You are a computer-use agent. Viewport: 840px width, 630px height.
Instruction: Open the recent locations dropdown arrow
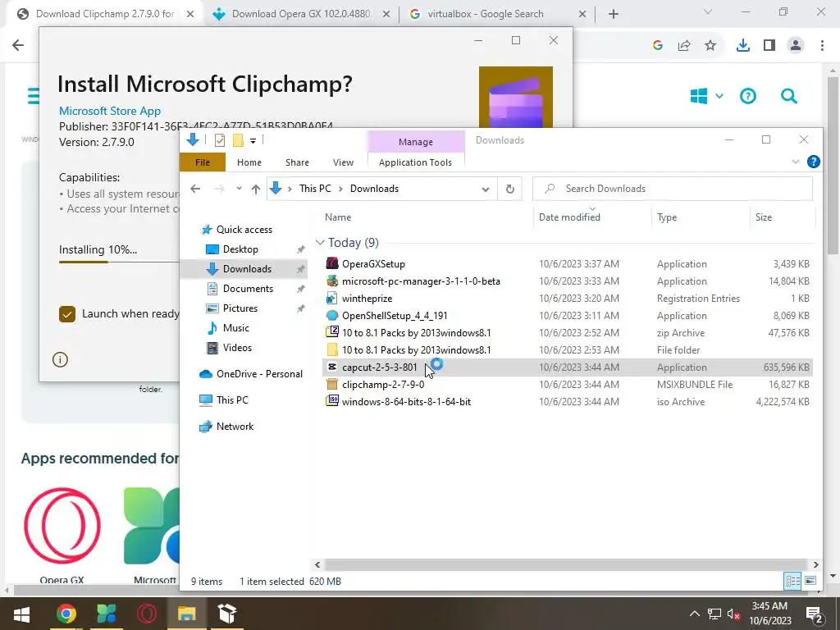coord(239,189)
